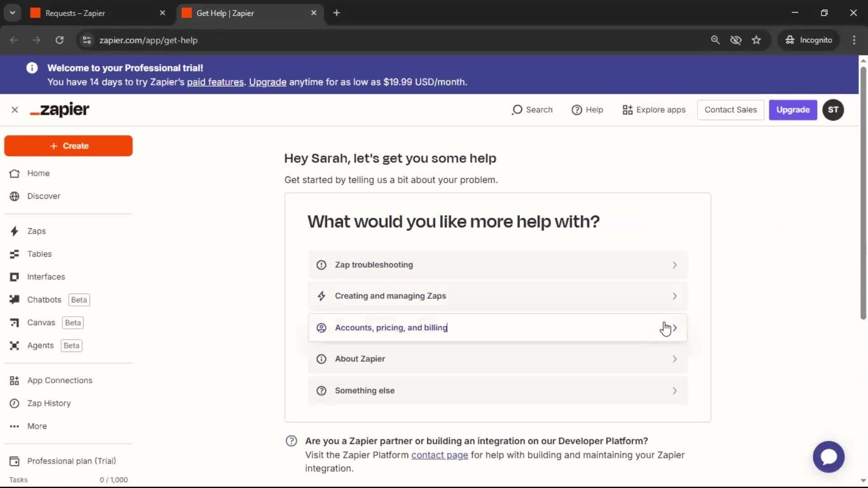The image size is (868, 488).
Task: Click the Chatbots Beta badge
Action: click(x=79, y=300)
